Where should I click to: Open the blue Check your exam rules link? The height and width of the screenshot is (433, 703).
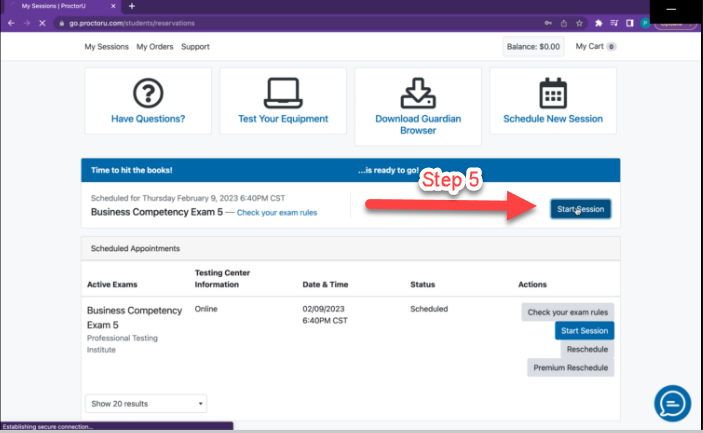[277, 212]
